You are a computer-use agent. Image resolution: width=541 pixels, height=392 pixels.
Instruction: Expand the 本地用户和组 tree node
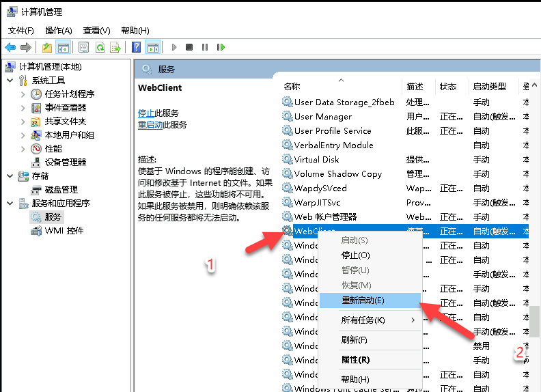(x=23, y=135)
